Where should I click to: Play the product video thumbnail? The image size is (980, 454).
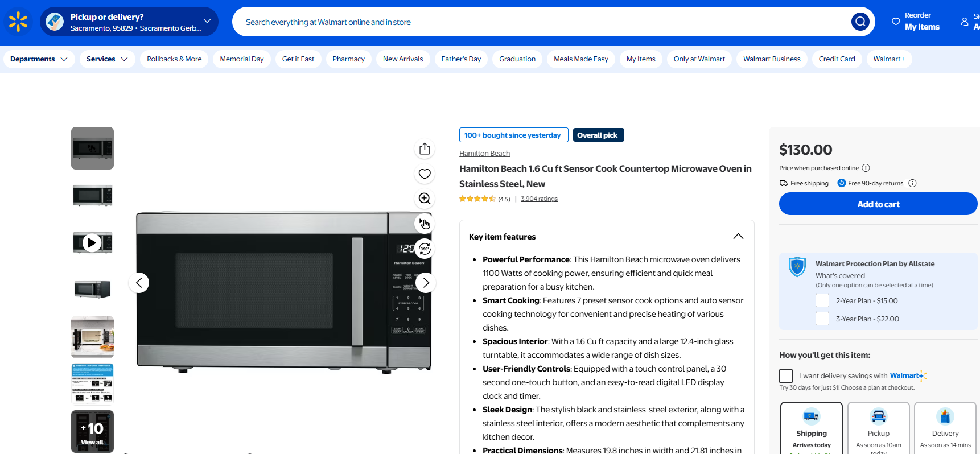pyautogui.click(x=92, y=242)
